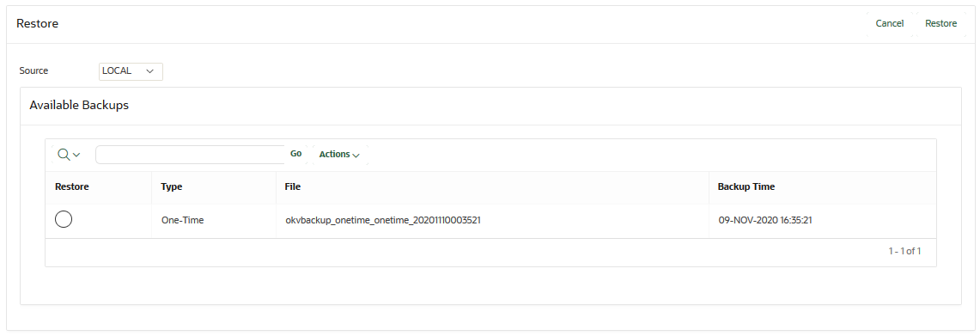Click the File column header

(293, 186)
